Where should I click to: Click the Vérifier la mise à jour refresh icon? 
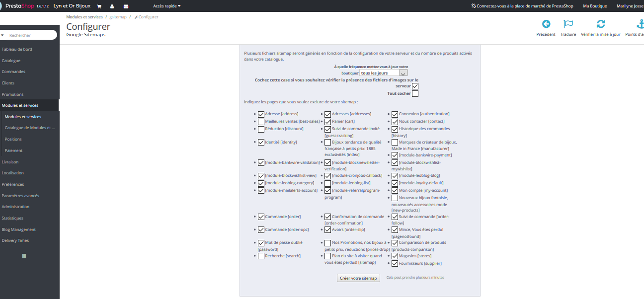click(601, 24)
